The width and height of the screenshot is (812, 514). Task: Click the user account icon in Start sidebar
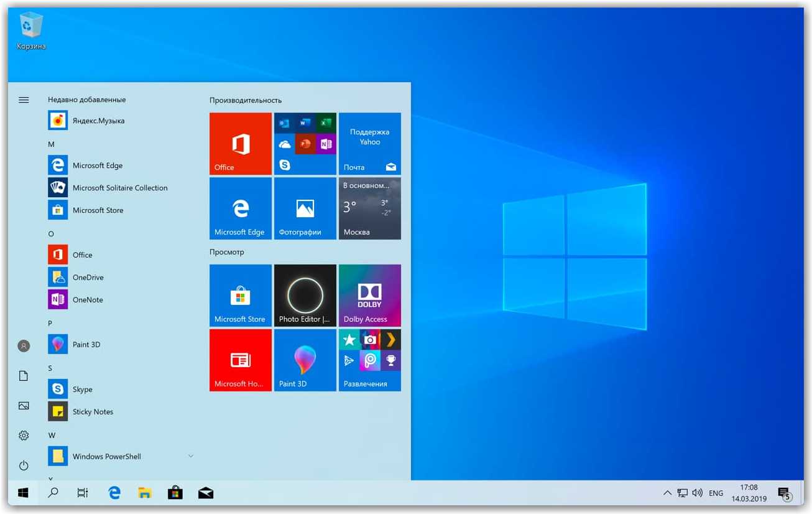24,346
